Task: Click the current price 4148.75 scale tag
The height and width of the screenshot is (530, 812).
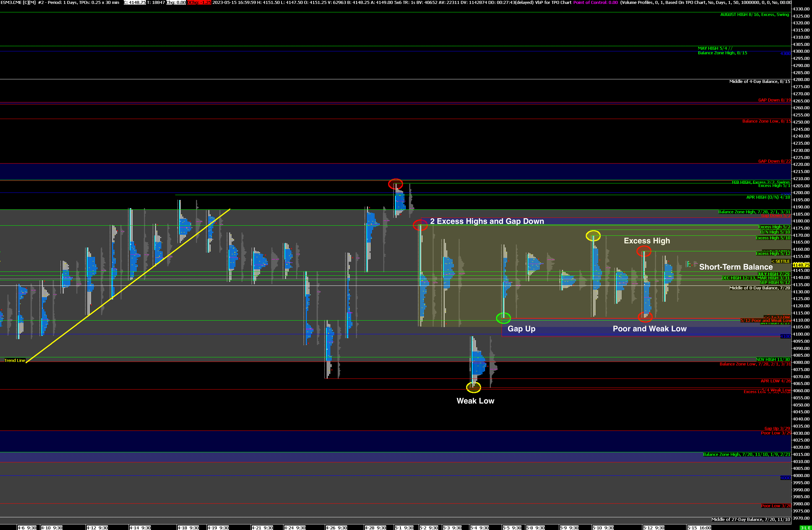Action: (x=801, y=265)
